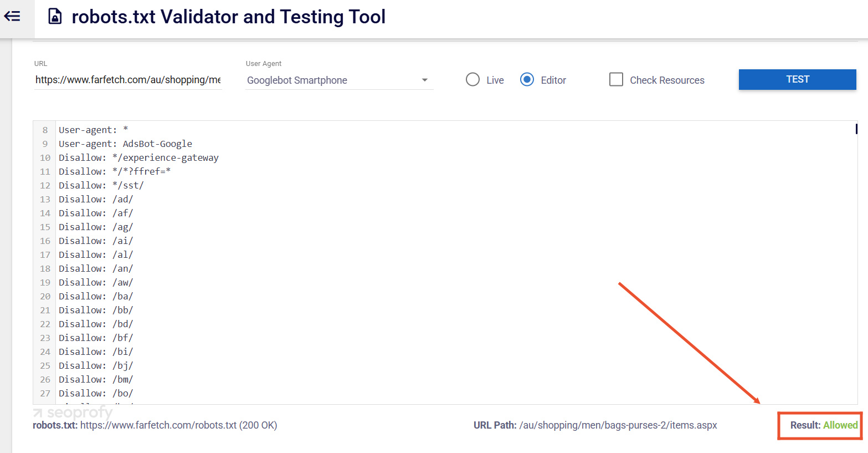Click the 'Disallow: /bj/' line
The width and height of the screenshot is (868, 453).
point(96,365)
